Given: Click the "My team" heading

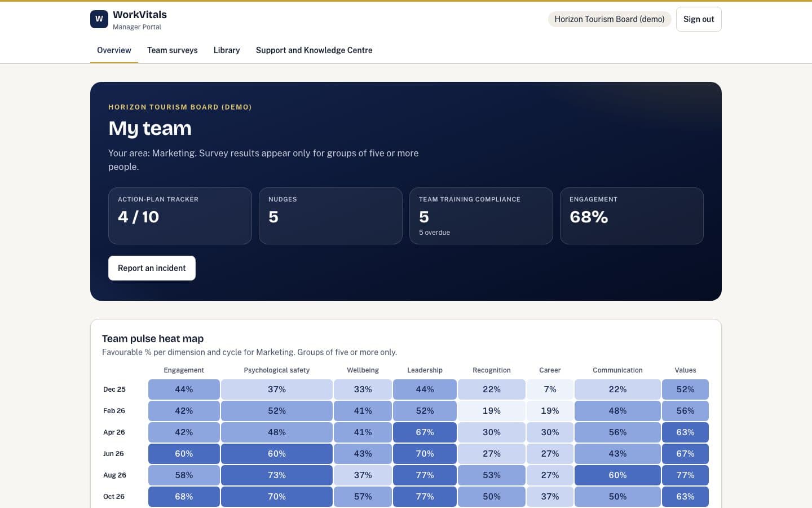Looking at the screenshot, I should [x=150, y=128].
